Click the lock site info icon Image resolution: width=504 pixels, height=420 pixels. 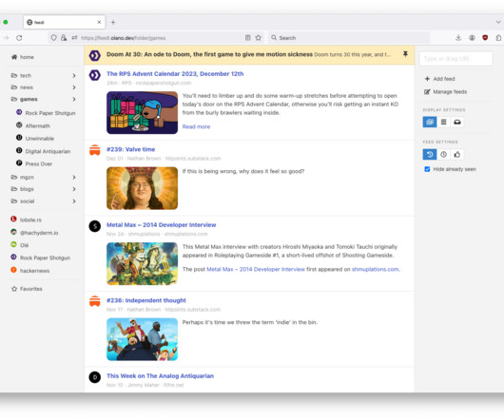pos(64,38)
